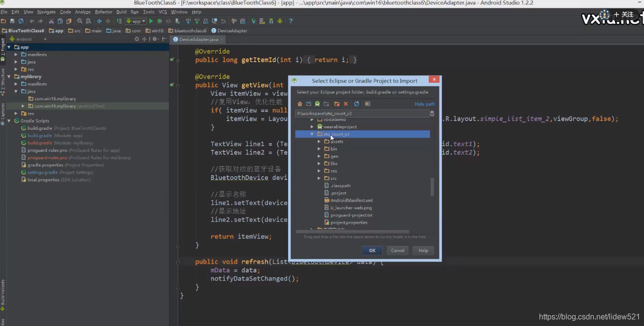Click Help in the import dialog

coord(423,251)
